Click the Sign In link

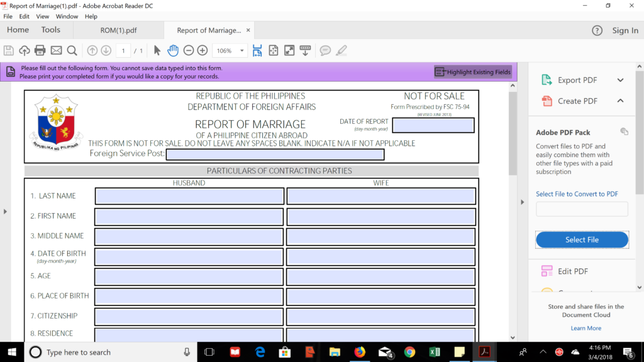[x=625, y=30]
